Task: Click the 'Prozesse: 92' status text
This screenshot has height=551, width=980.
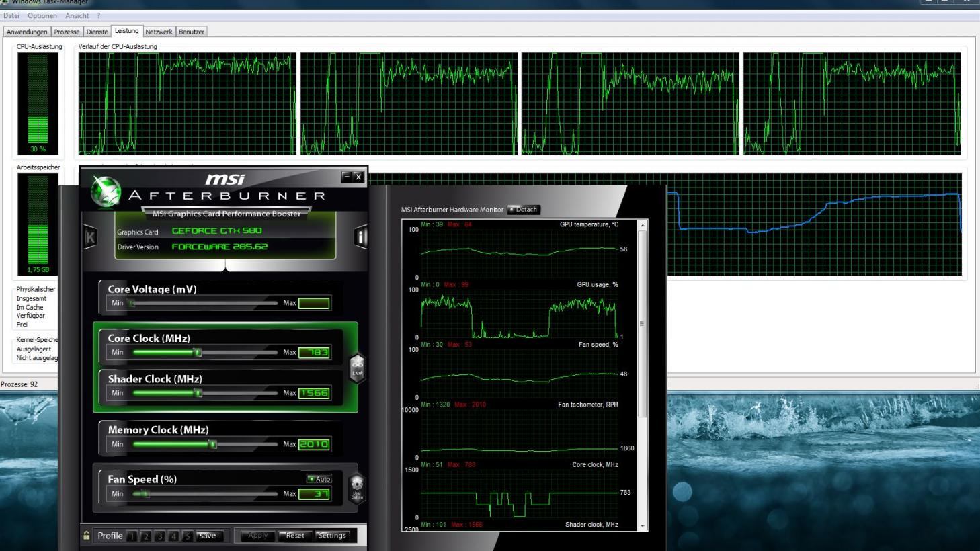Action: (19, 384)
